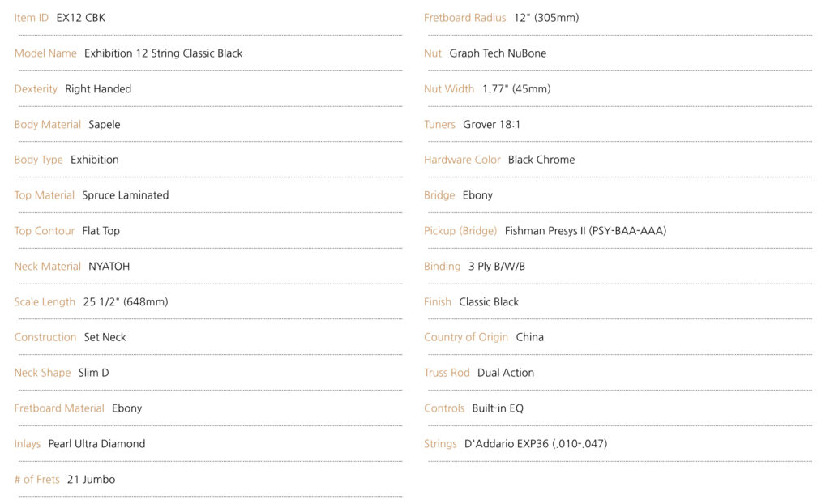Click the D'Addario EXP36 strings value

(536, 444)
